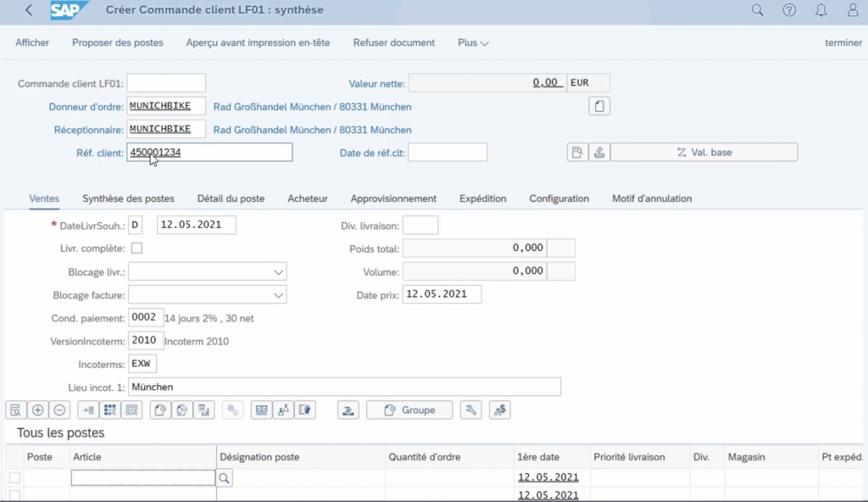Click the Proposer des postes button
This screenshot has height=502, width=868.
pyautogui.click(x=117, y=42)
